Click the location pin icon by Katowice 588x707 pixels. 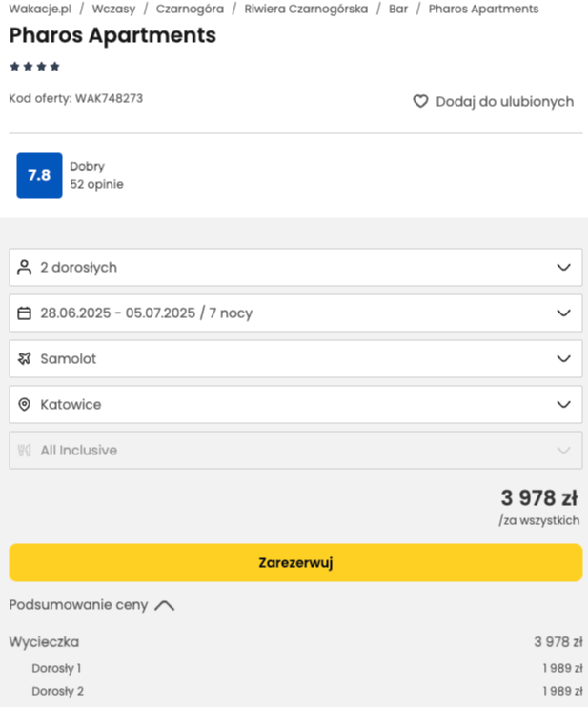coord(25,404)
